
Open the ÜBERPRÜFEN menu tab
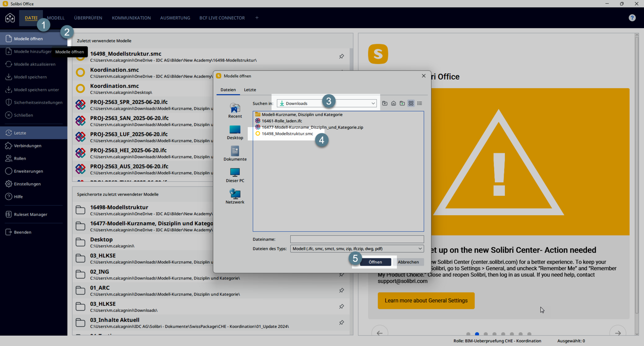click(88, 18)
